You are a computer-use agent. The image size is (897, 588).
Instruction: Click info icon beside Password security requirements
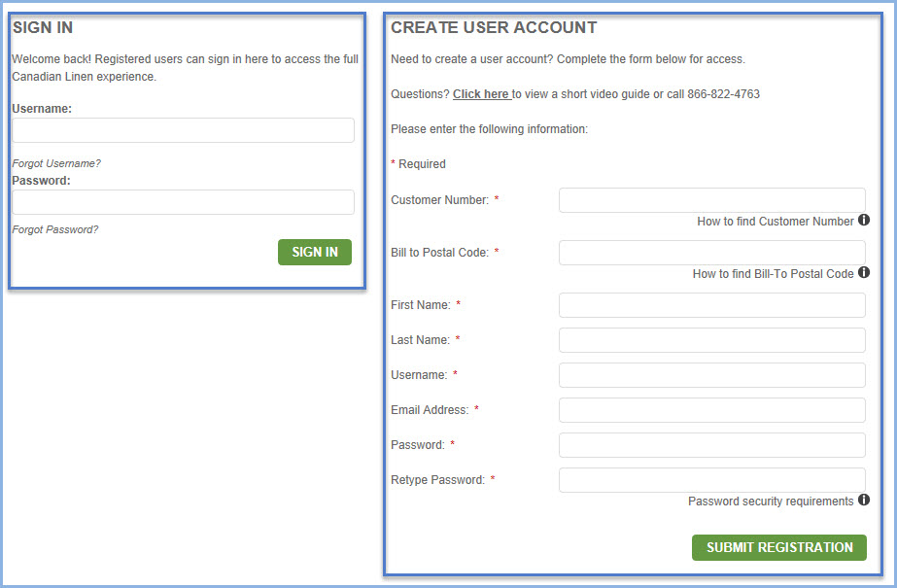tap(864, 501)
